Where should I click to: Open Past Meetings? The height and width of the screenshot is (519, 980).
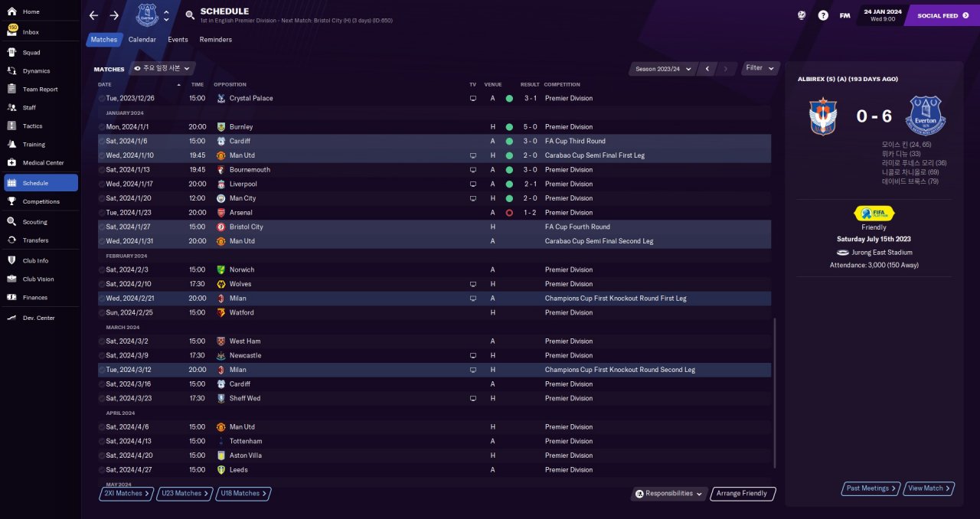coord(871,488)
